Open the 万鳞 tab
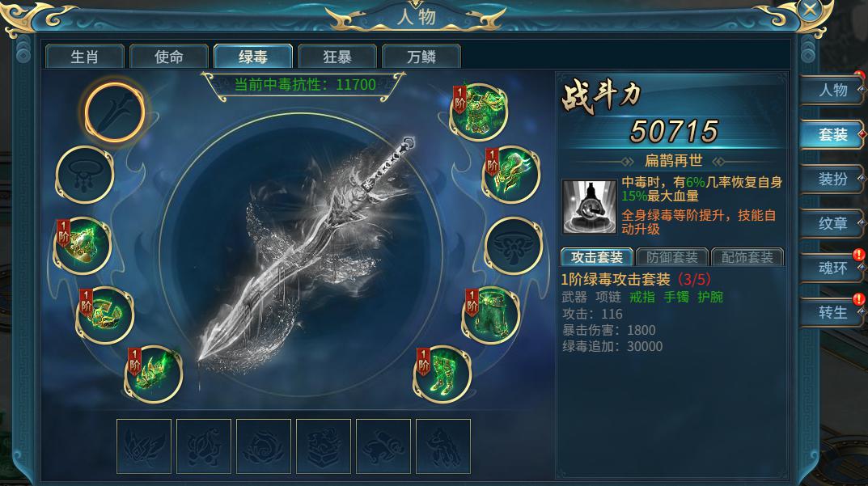The width and height of the screenshot is (868, 486). pyautogui.click(x=421, y=57)
